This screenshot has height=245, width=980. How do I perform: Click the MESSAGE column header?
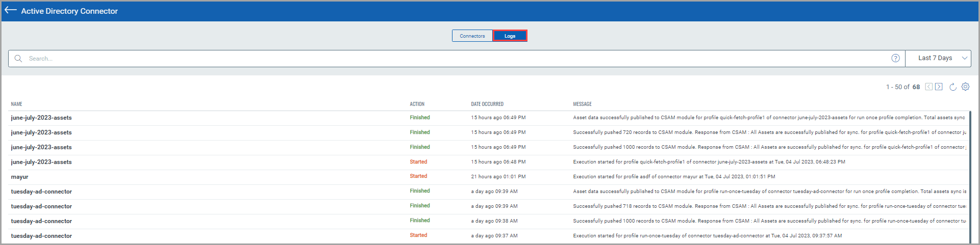pyautogui.click(x=582, y=104)
